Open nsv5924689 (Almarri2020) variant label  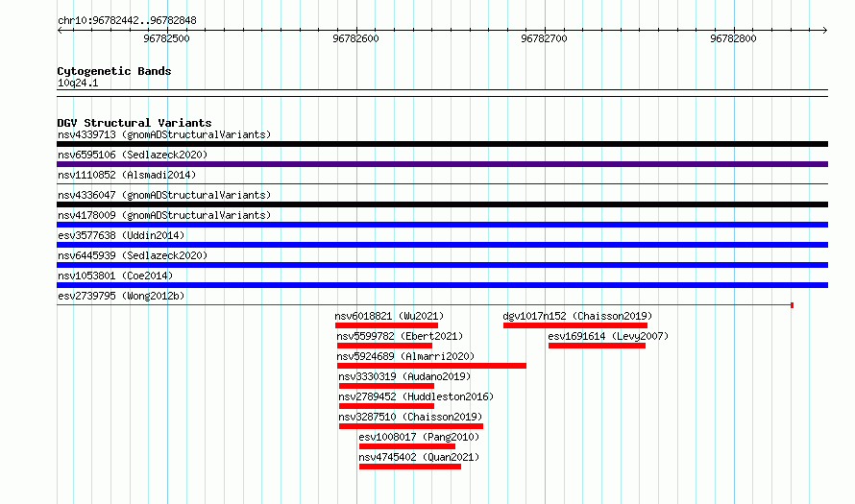(x=405, y=356)
